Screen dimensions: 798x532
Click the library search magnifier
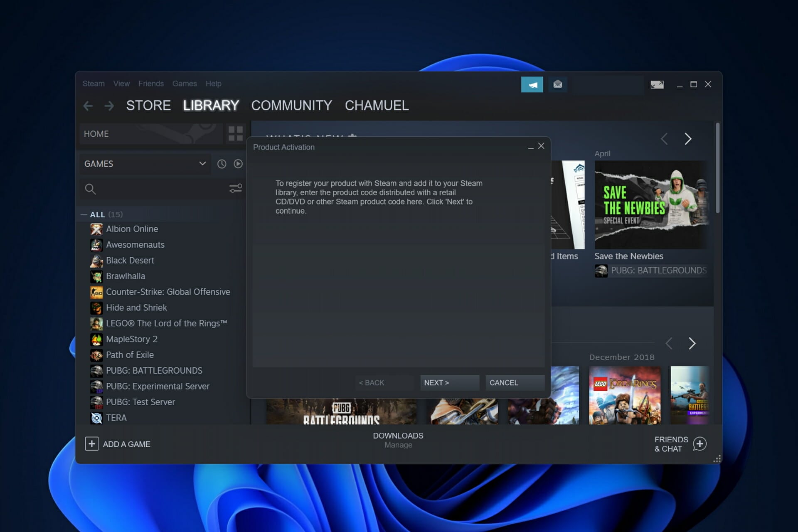tap(90, 189)
